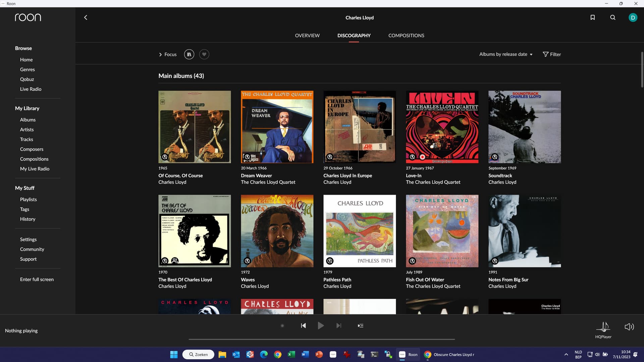The width and height of the screenshot is (644, 362).
Task: Open Of Course, Of Course album cover
Action: coord(195,127)
